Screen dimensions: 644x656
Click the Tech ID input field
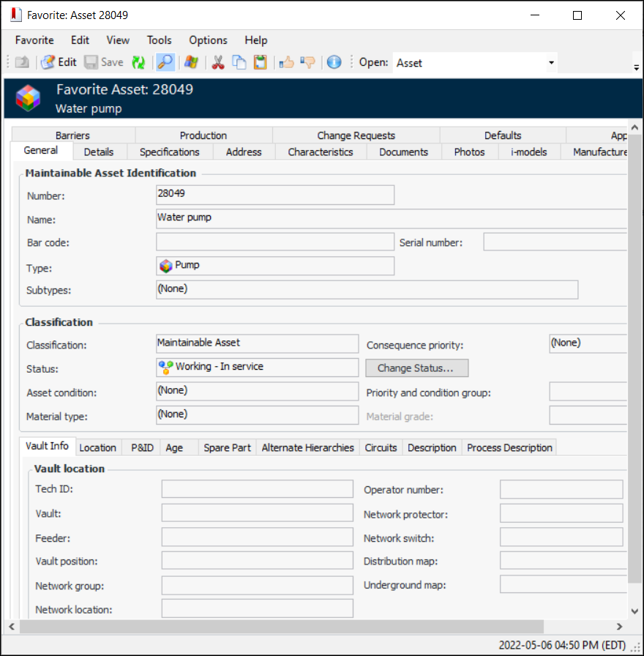coord(257,489)
